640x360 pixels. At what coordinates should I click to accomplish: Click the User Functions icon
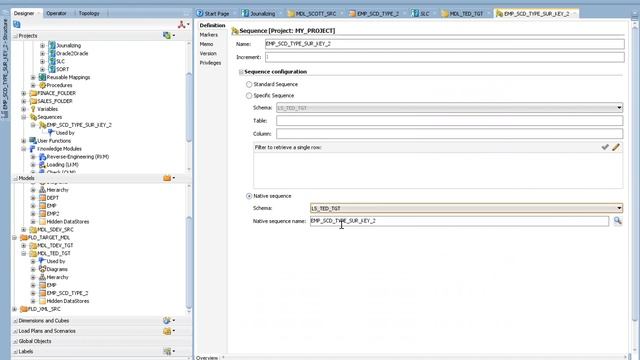click(x=33, y=141)
